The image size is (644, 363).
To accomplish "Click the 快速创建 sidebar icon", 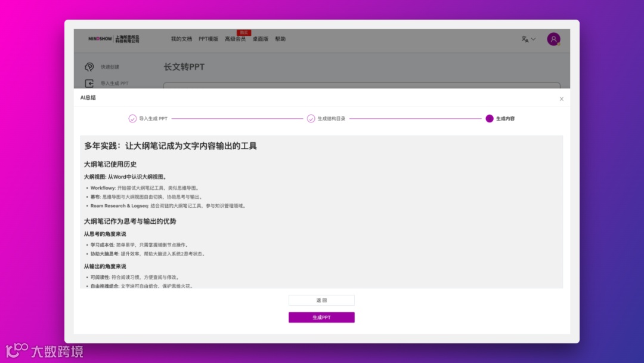I will [x=89, y=67].
